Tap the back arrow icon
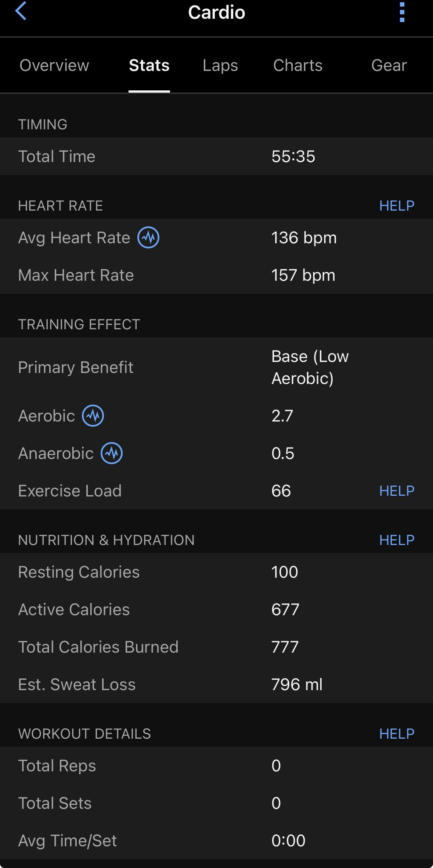 21,11
